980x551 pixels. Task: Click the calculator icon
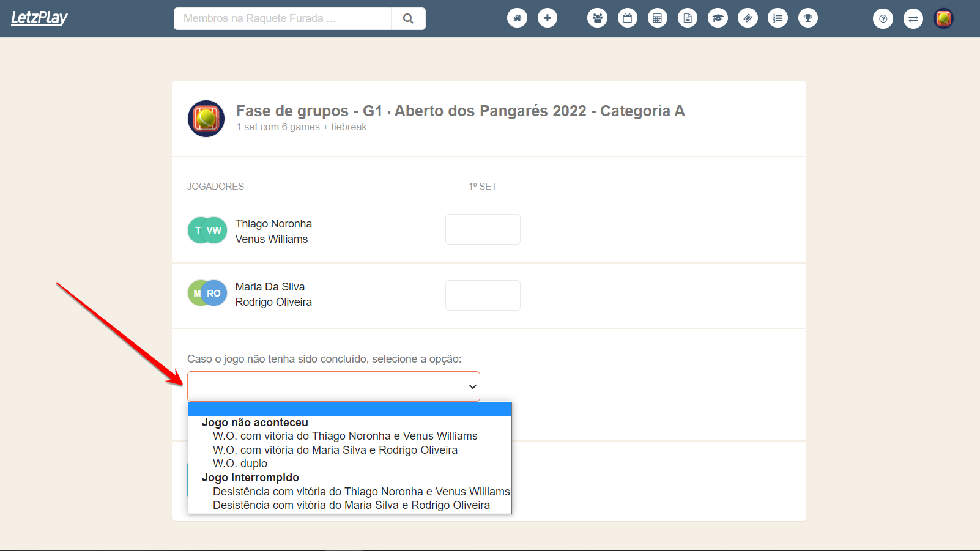657,18
